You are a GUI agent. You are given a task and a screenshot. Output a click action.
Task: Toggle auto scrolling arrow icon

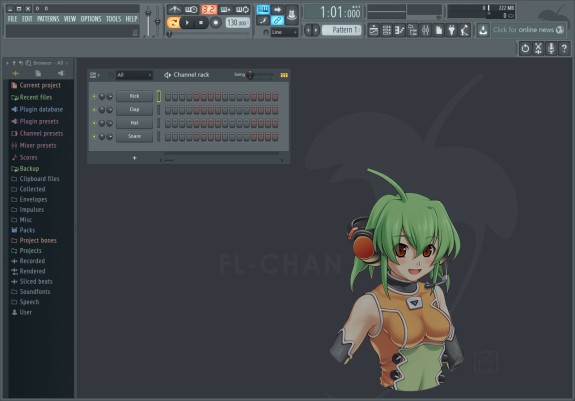(x=277, y=9)
